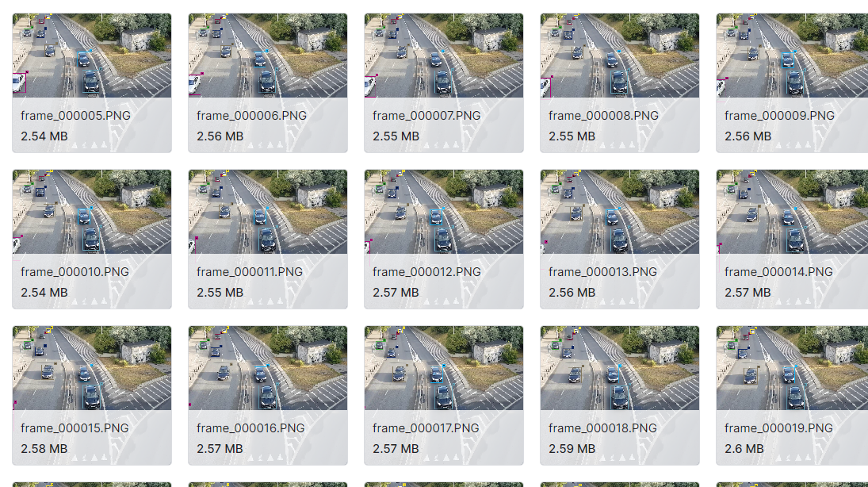Open the frame_000005.PNG thumbnail
Image resolution: width=868 pixels, height=487 pixels.
click(92, 56)
